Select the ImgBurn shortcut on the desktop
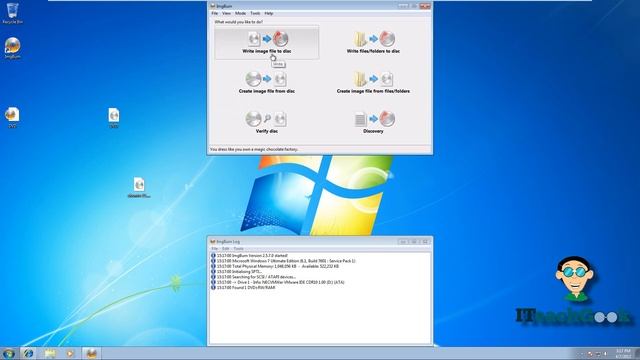This screenshot has height=360, width=640. pyautogui.click(x=12, y=49)
